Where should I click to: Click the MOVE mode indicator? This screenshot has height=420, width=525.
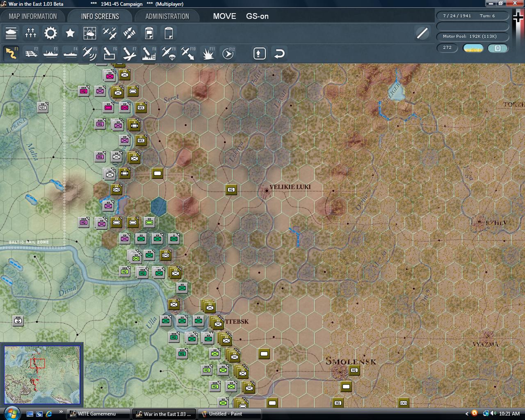pos(224,16)
